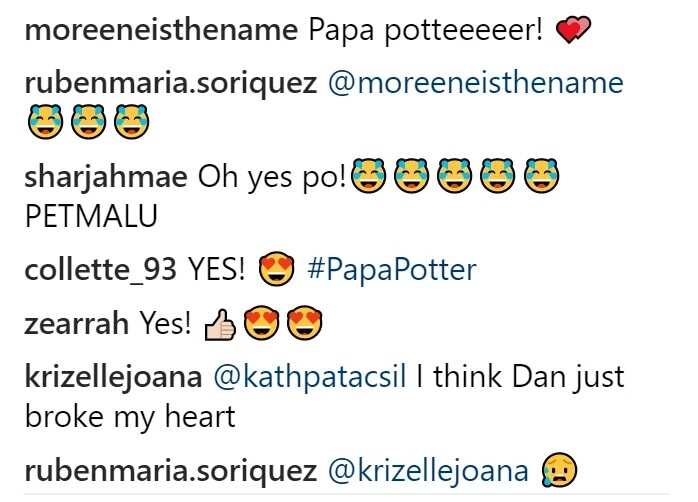Click the first laughing-crying emoji under rubenmaria.soriquez

click(45, 122)
